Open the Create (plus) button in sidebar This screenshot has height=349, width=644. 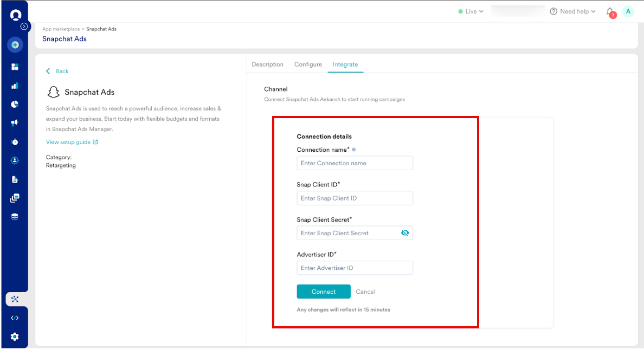[15, 44]
